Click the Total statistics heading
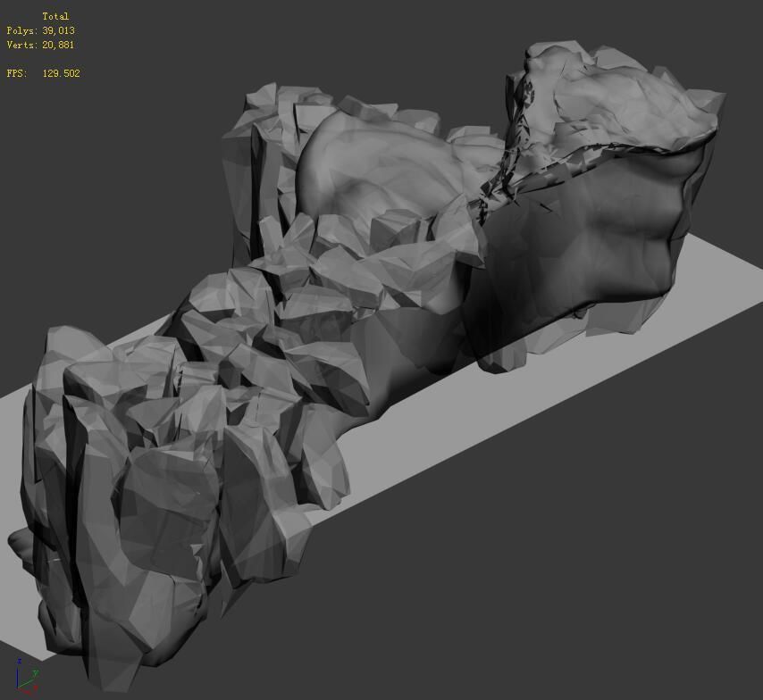Screen dimensions: 763x700 click(55, 16)
